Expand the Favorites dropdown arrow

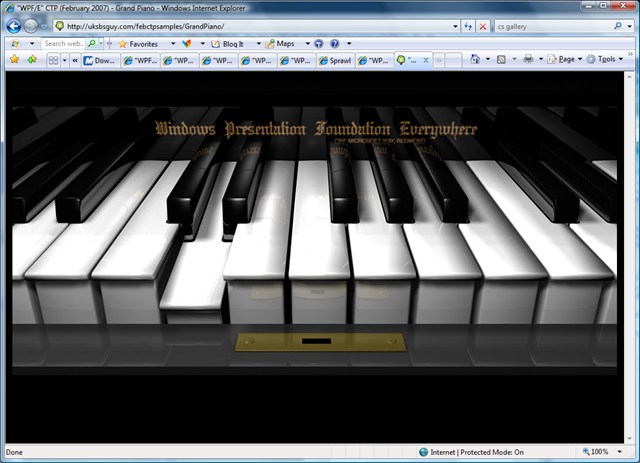(x=173, y=44)
